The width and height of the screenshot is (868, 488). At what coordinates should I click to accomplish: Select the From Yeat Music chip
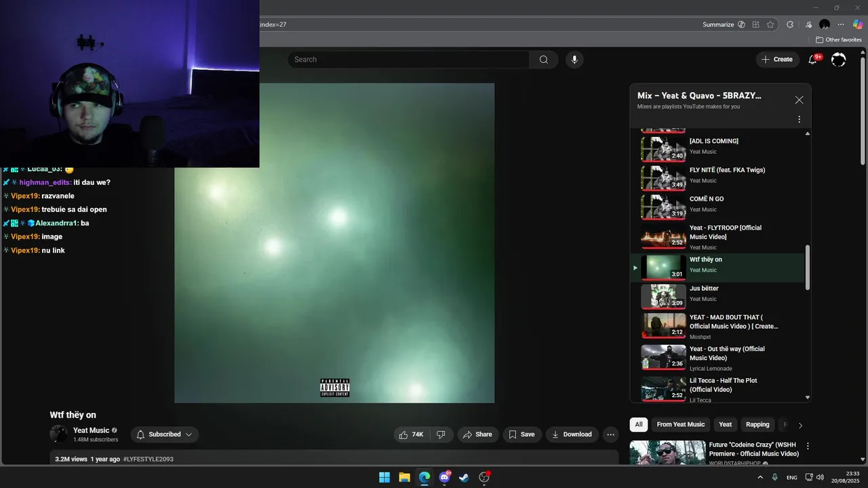680,424
